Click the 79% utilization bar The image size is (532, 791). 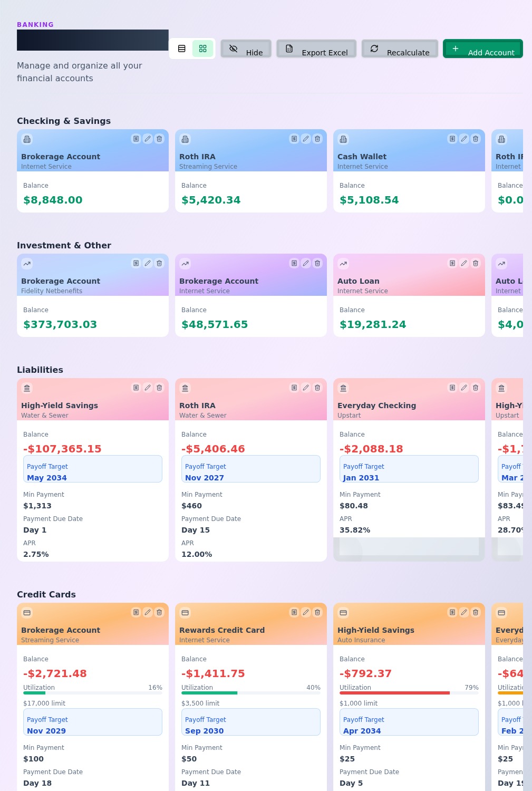coord(409,693)
